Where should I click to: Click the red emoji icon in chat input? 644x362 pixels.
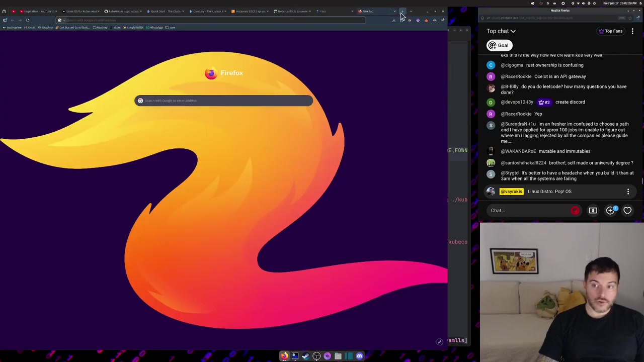click(575, 211)
